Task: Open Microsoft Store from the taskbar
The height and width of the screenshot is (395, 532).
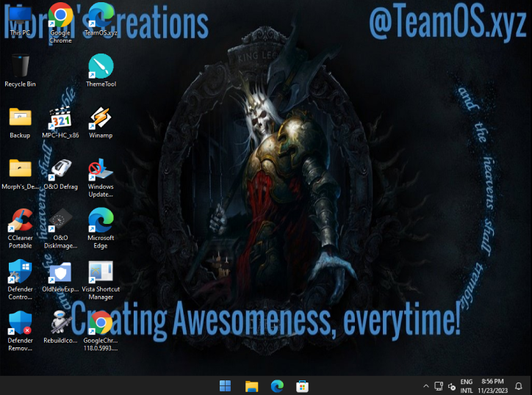Action: click(x=302, y=386)
